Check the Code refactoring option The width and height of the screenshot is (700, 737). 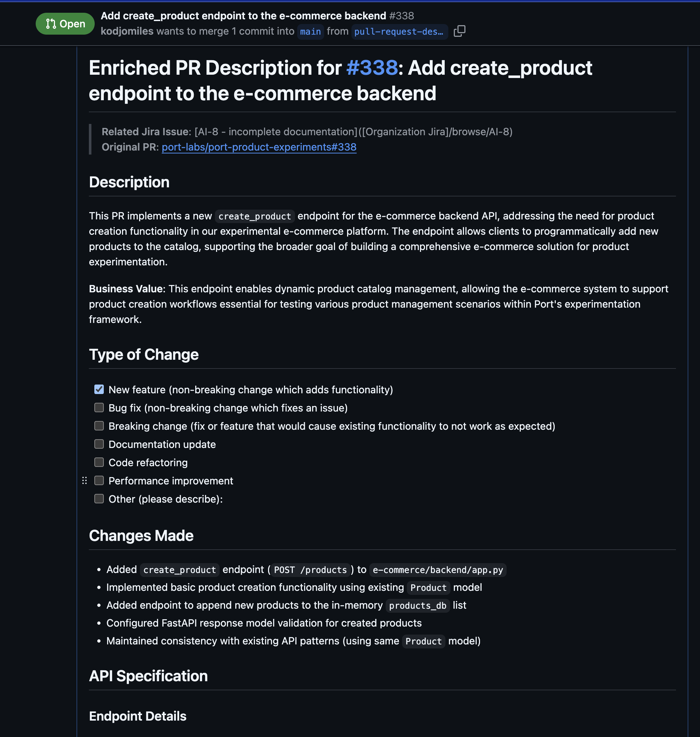pyautogui.click(x=99, y=462)
